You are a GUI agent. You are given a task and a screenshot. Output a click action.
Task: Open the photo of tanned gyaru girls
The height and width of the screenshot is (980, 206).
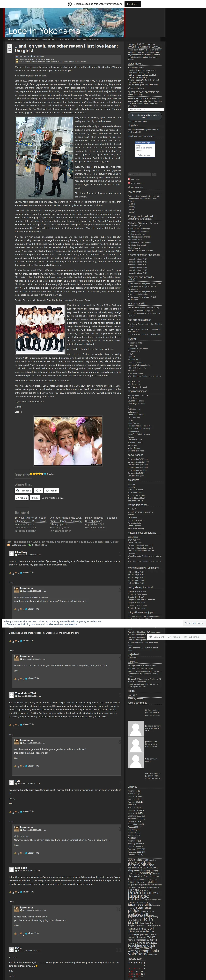[68, 441]
